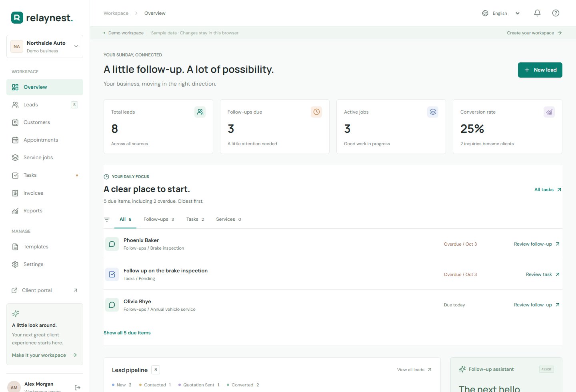Open Reports in the sidebar
Image resolution: width=576 pixels, height=392 pixels.
pos(45,211)
